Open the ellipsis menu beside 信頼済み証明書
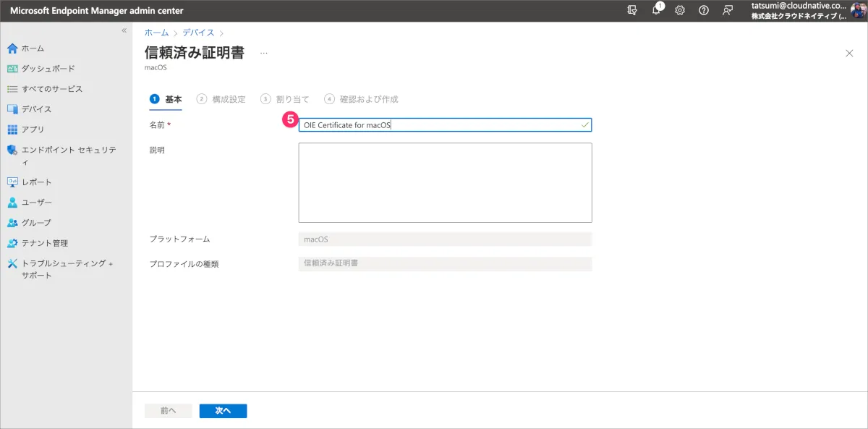868x429 pixels. [263, 53]
